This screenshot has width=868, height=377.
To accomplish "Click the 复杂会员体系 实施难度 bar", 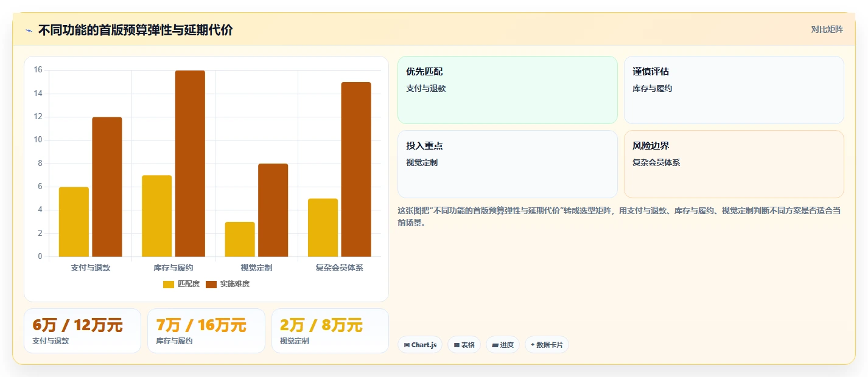I will 356,170.
